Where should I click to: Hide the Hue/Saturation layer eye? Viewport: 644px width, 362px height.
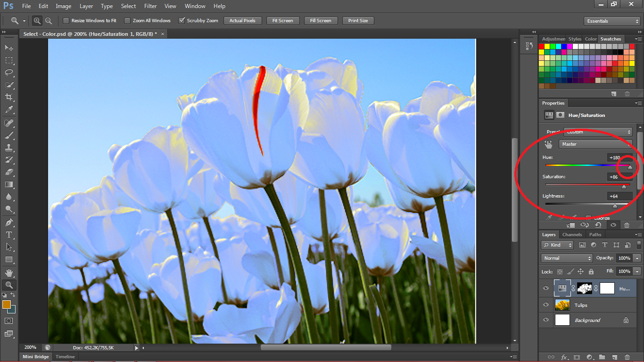(546, 288)
